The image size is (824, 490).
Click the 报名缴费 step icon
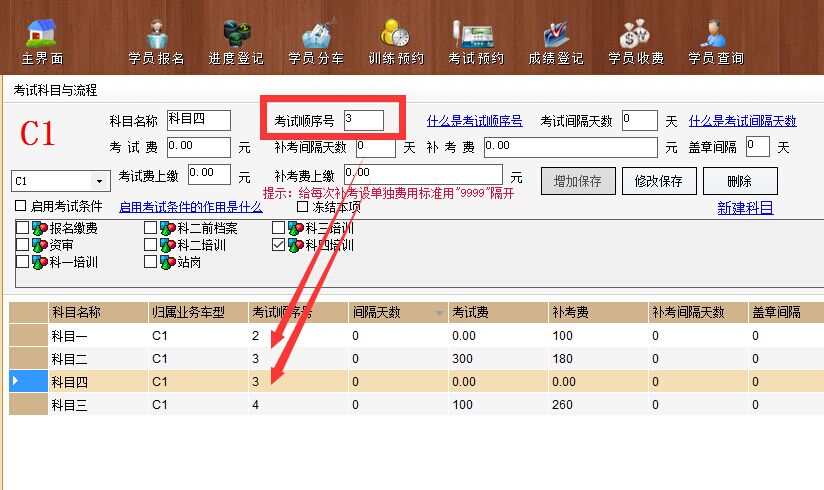(x=40, y=228)
